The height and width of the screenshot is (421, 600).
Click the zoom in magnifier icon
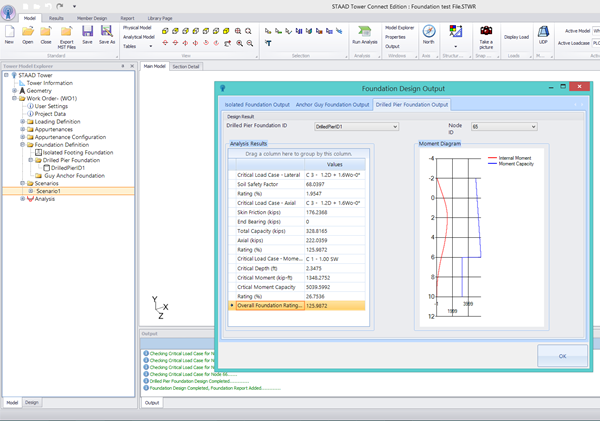coord(240,43)
